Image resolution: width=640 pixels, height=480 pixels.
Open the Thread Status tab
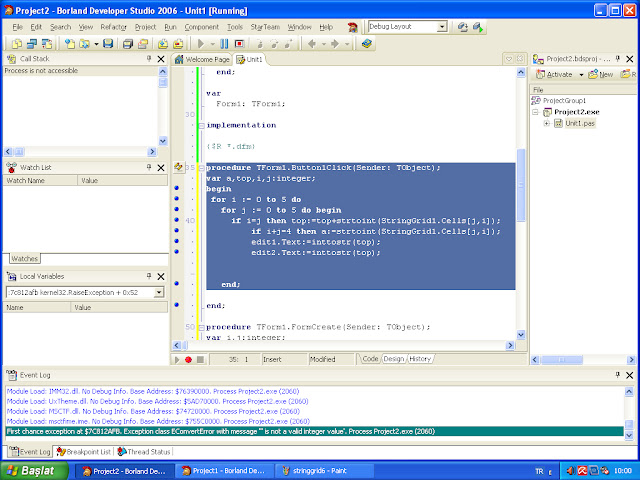(144, 452)
